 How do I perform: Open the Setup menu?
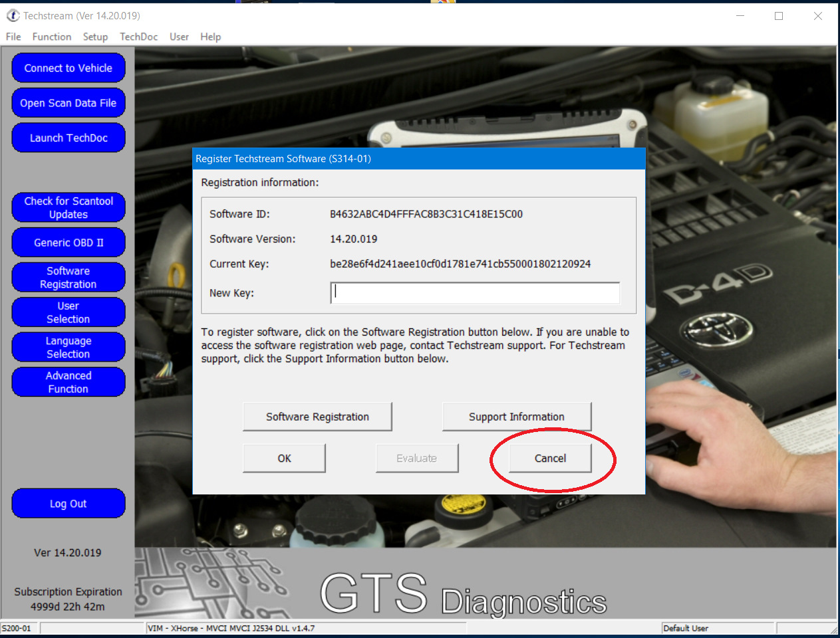[95, 37]
